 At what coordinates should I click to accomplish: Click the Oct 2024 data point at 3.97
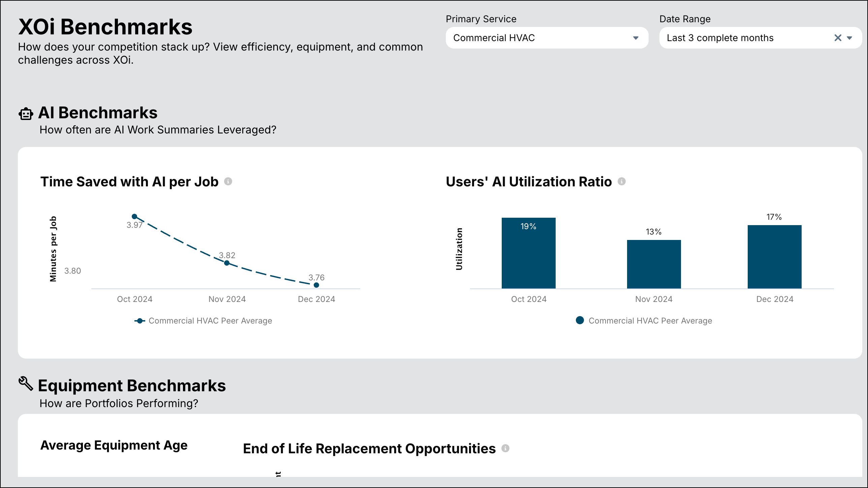coord(134,216)
